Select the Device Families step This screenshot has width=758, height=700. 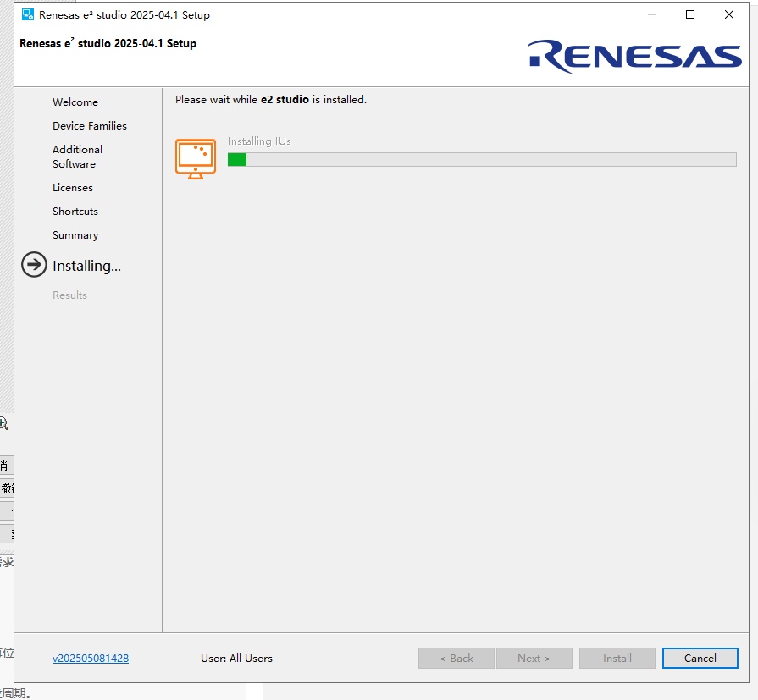(90, 125)
